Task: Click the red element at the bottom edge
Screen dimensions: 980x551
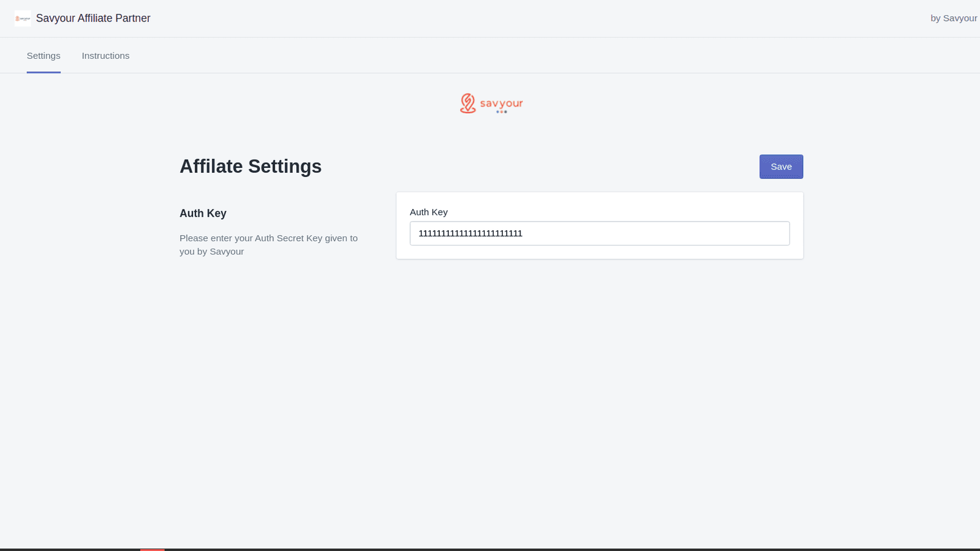Action: click(x=151, y=549)
